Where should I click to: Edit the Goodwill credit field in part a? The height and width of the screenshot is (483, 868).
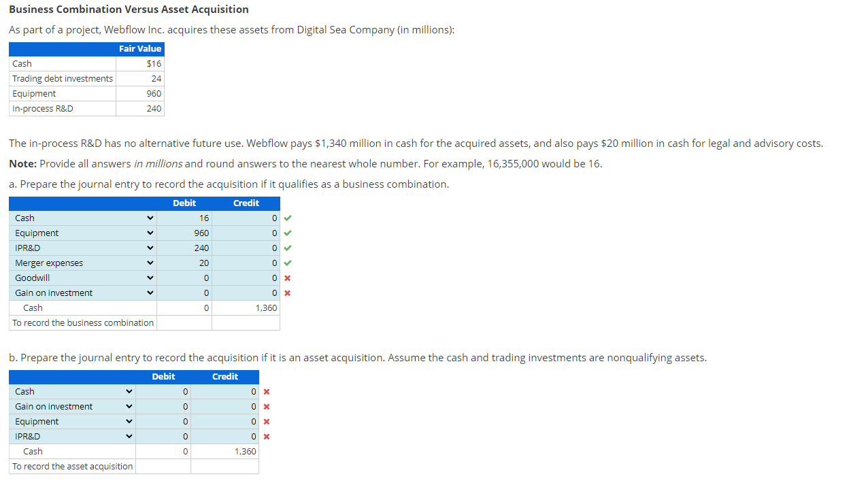coord(246,278)
